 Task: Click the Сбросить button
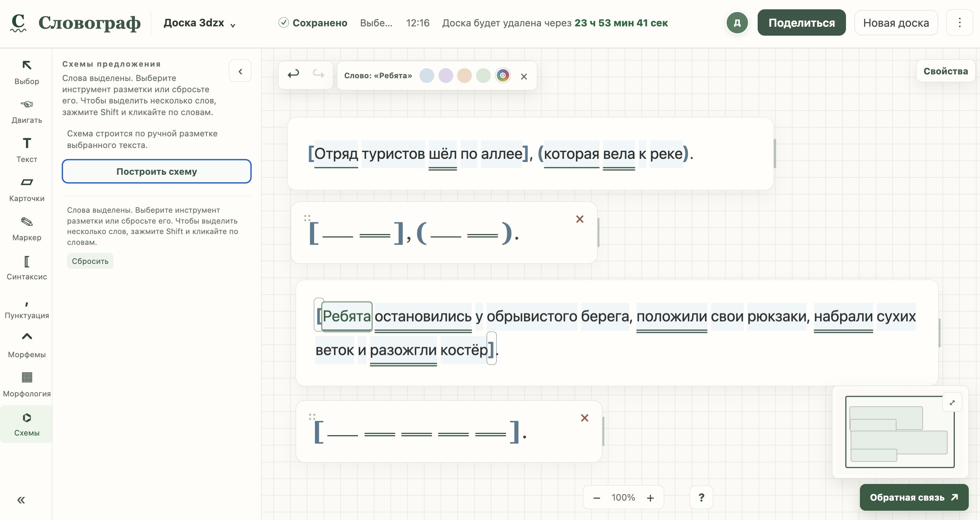click(90, 261)
